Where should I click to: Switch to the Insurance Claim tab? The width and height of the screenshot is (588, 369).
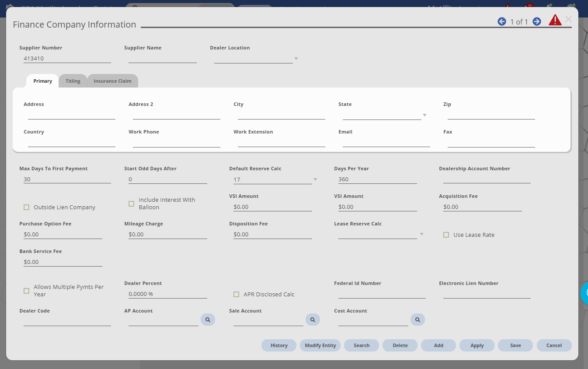coord(112,81)
